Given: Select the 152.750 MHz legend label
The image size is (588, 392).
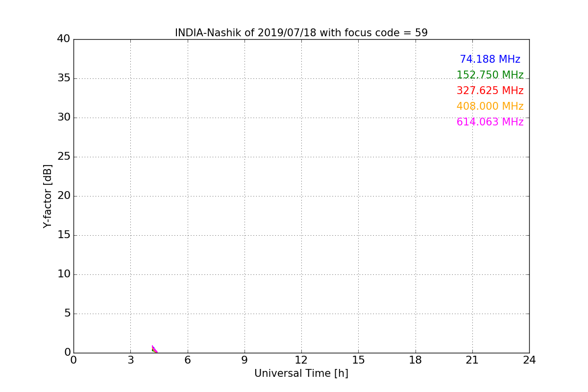Looking at the screenshot, I should 490,75.
